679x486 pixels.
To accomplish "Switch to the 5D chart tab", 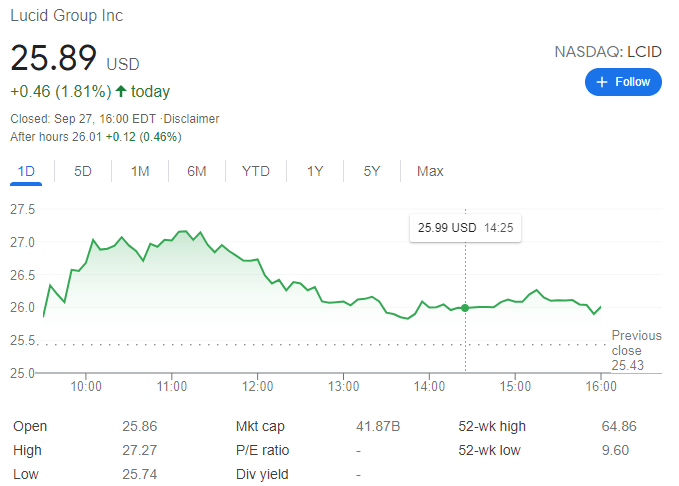I will click(83, 171).
